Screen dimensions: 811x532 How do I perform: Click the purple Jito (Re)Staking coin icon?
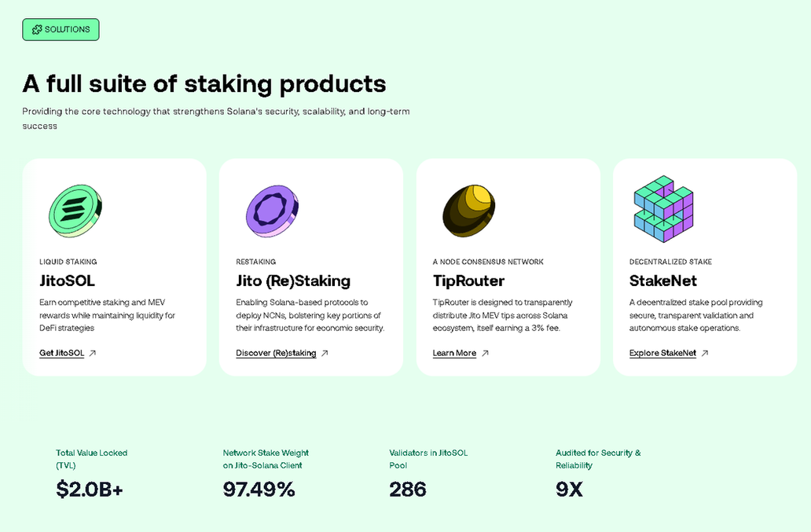pos(273,210)
